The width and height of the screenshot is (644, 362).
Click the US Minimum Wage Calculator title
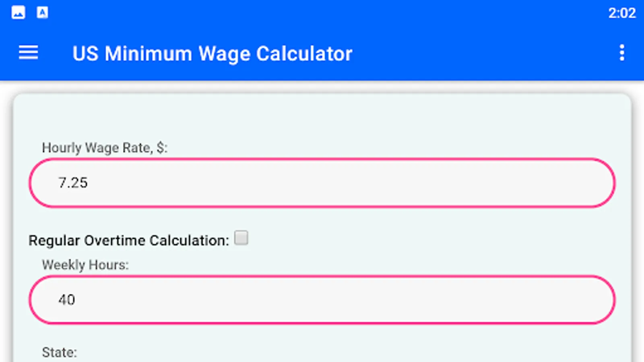213,53
